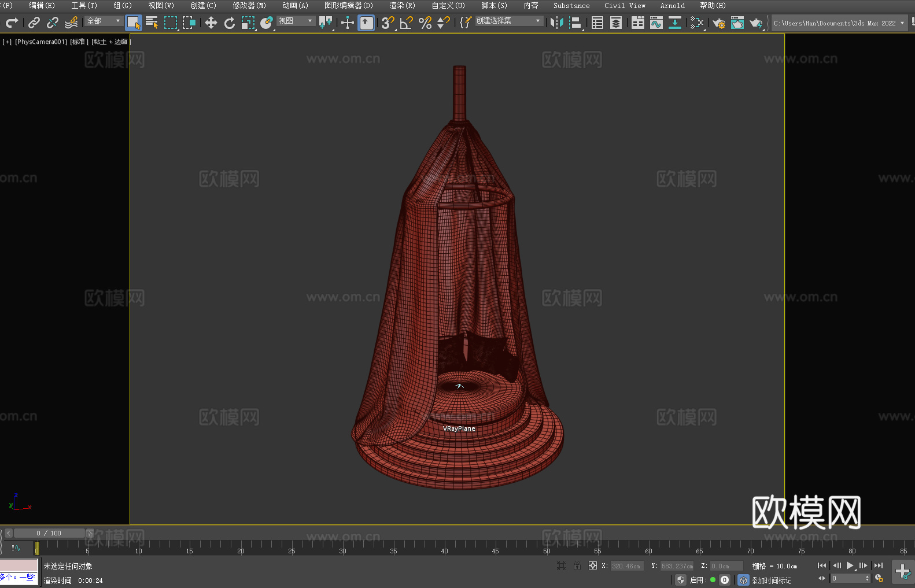Open the Curve Editor icon
Viewport: 915px width, 588px height.
click(656, 23)
